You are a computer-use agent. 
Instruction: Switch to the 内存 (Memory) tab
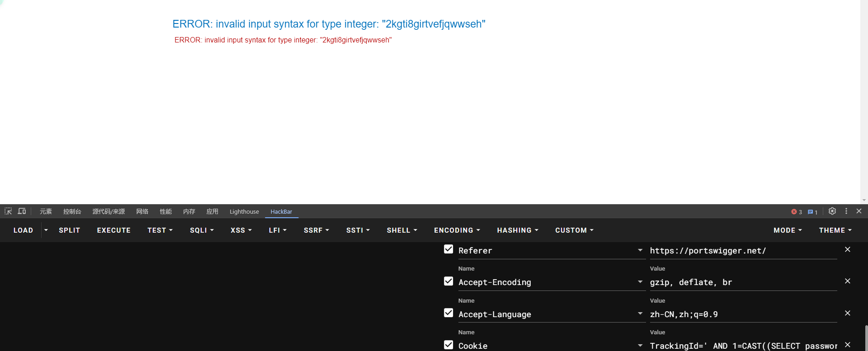189,211
